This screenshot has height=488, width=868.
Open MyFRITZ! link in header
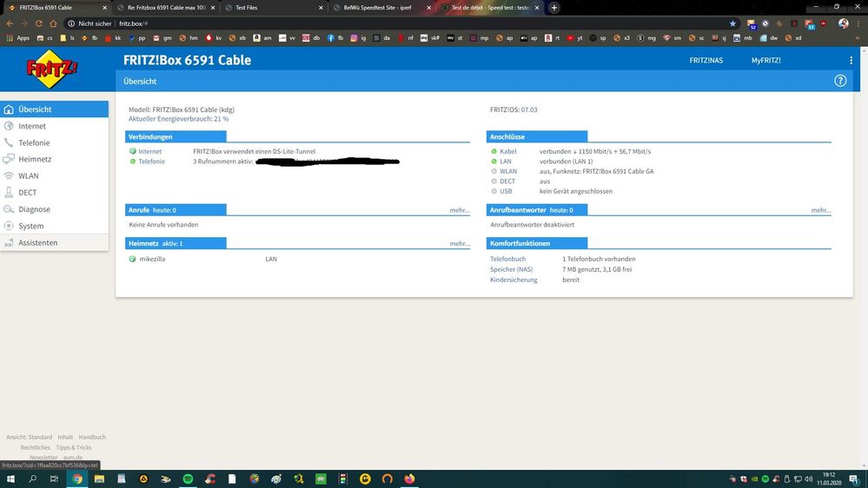(x=765, y=60)
